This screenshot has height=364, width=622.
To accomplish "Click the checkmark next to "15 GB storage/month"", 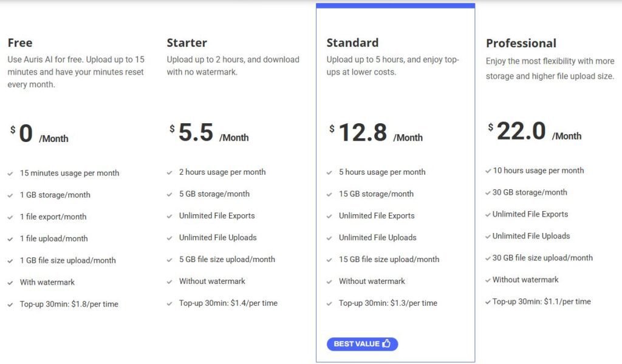I will coord(329,194).
